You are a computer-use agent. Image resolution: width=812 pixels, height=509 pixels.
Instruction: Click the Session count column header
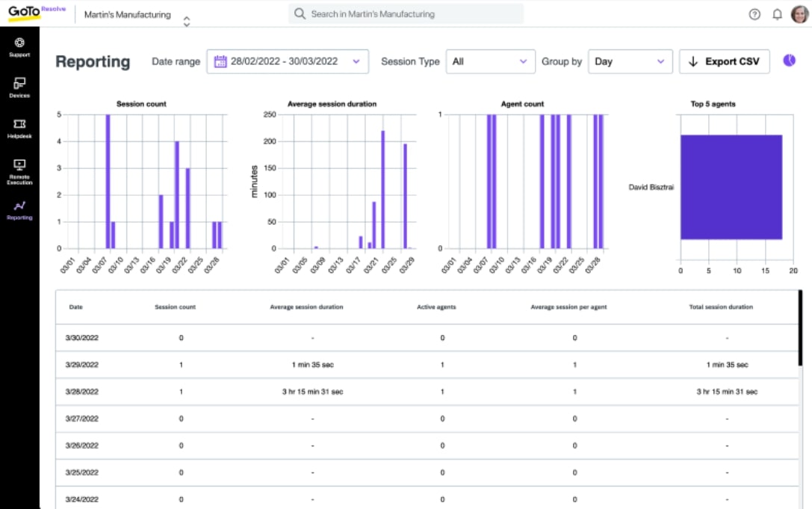coord(175,307)
